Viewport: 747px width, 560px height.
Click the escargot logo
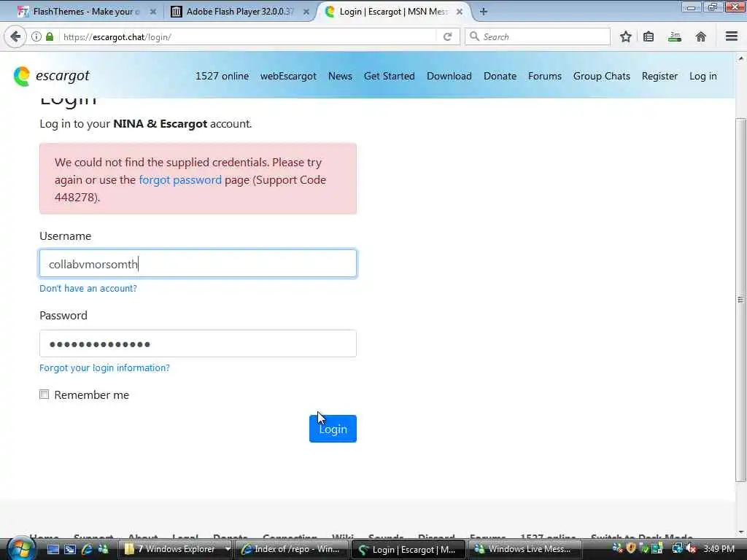coord(52,76)
